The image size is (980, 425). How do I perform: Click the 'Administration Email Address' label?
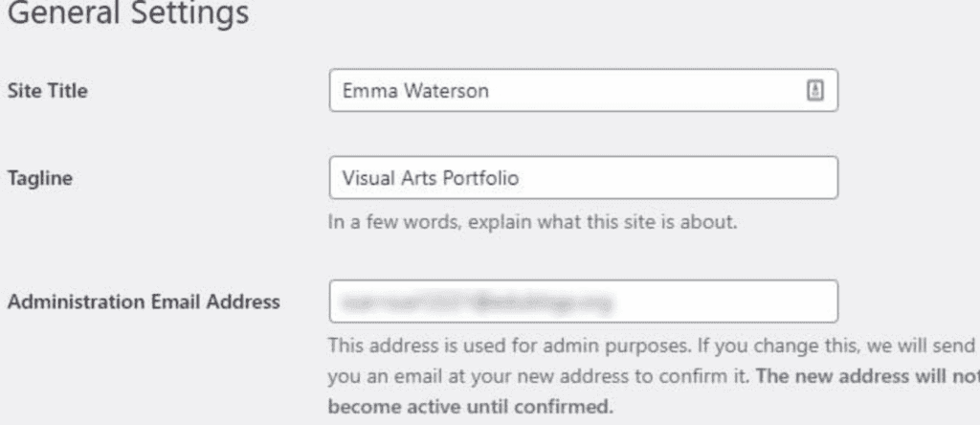coord(144,302)
